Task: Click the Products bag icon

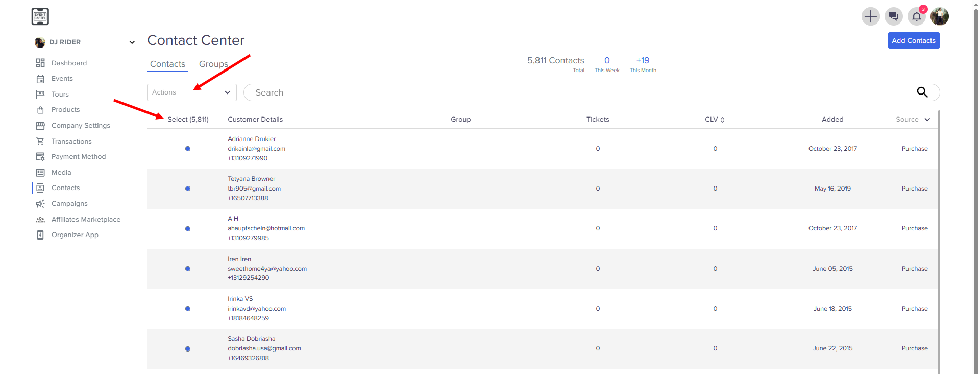Action: point(40,110)
